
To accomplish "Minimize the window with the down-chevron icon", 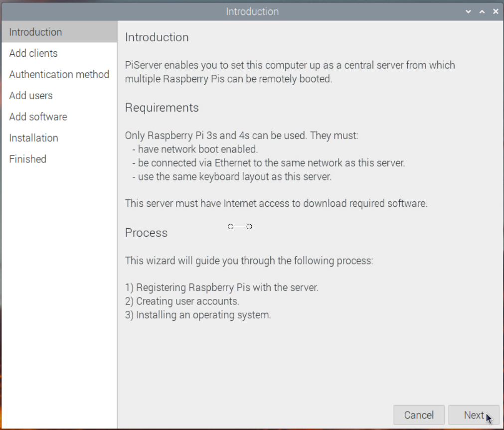I will click(468, 12).
